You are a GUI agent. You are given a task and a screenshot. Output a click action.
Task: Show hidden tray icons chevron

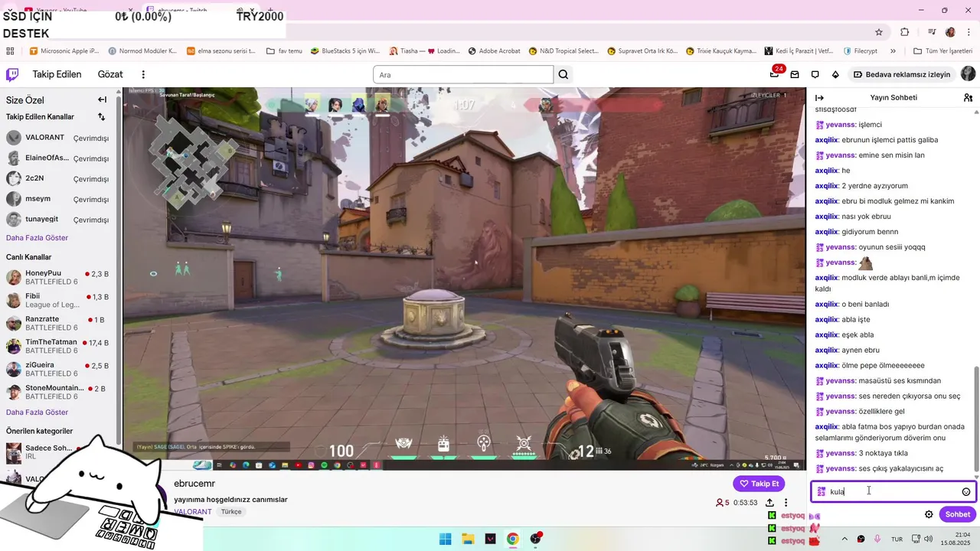844,539
